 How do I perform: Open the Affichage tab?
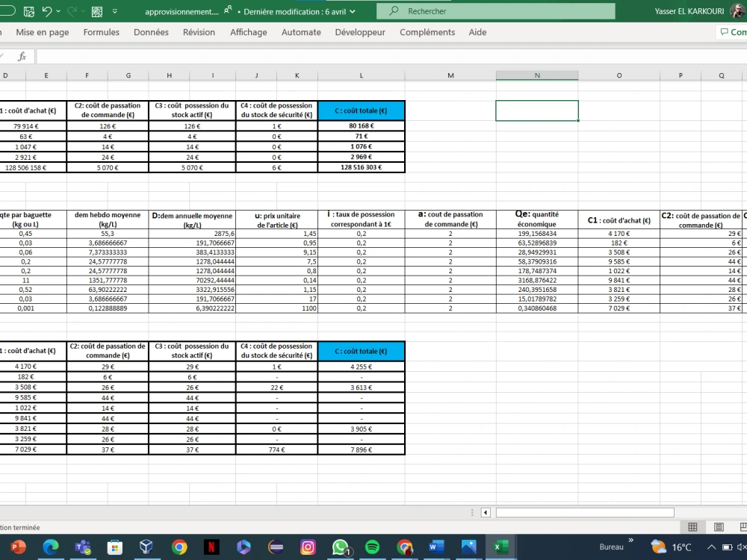click(248, 32)
